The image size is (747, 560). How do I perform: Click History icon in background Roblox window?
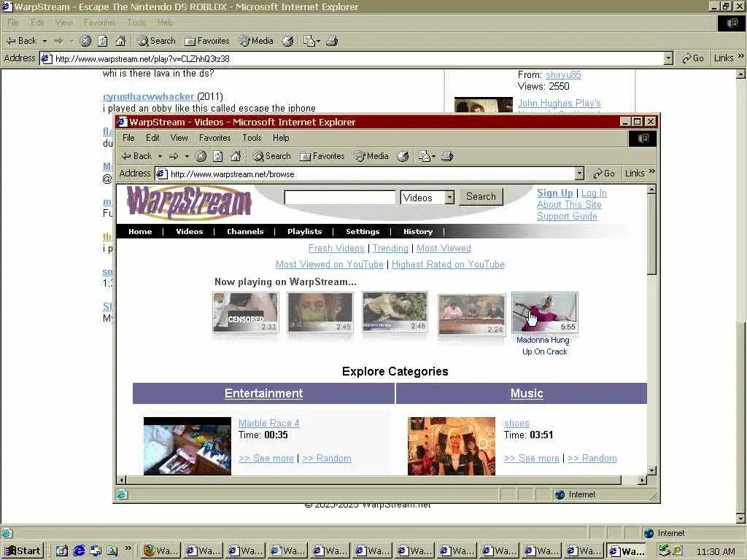point(287,41)
